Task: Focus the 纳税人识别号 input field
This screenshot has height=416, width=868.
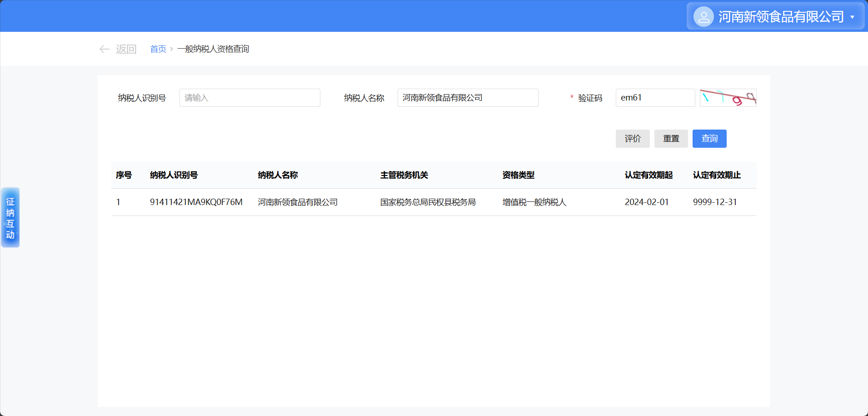Action: tap(249, 98)
